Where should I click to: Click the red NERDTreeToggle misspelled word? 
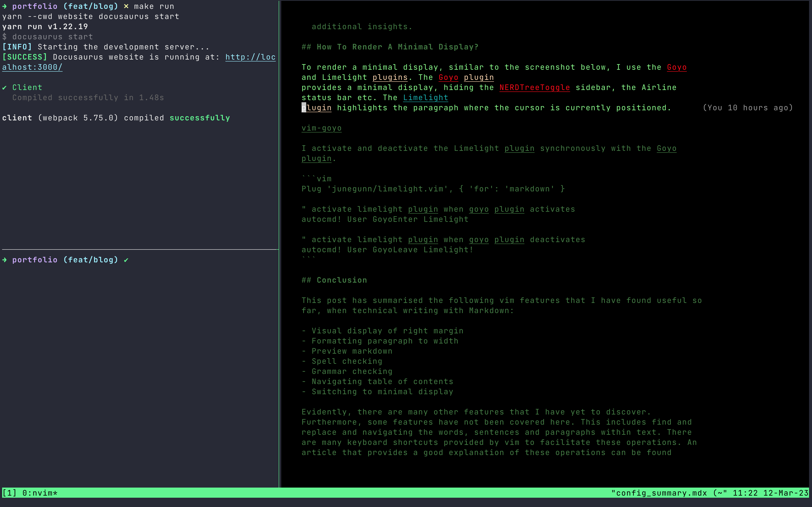(534, 88)
